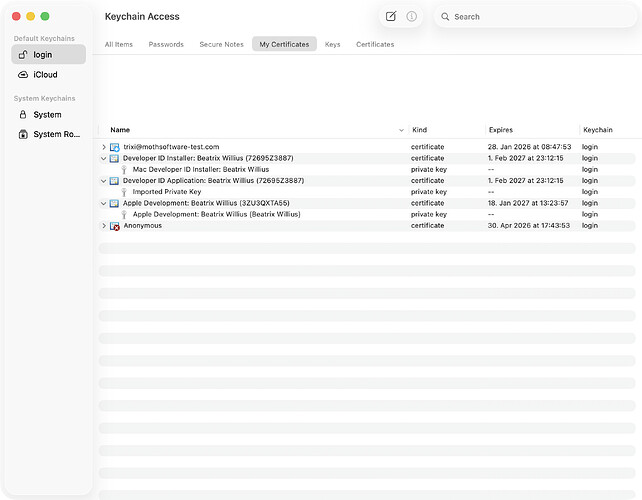Select the My Certificates tab

point(284,44)
